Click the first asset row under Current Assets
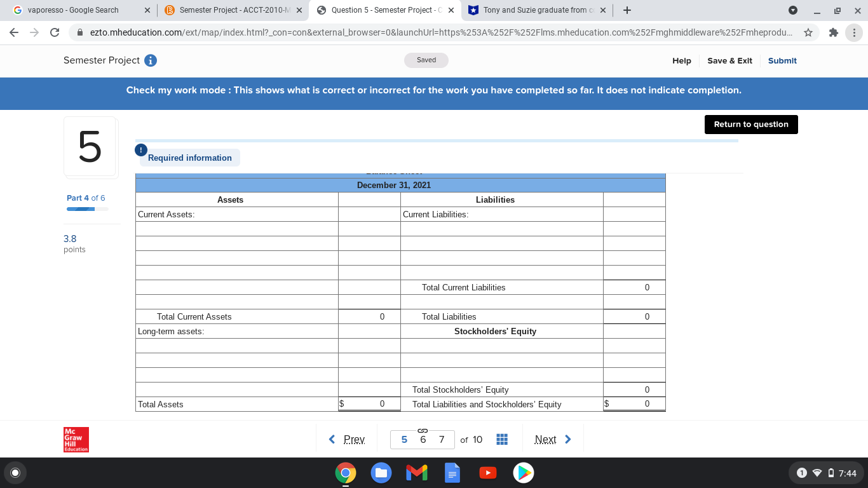The width and height of the screenshot is (868, 488). click(236, 229)
